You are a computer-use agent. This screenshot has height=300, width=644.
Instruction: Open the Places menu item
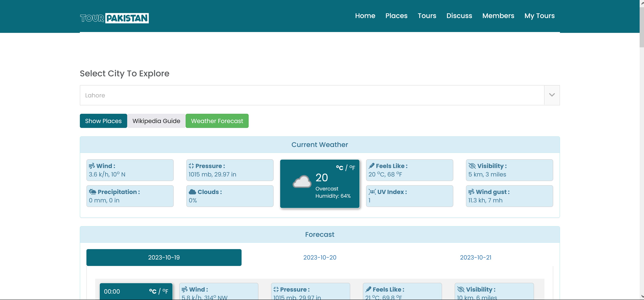click(x=396, y=16)
